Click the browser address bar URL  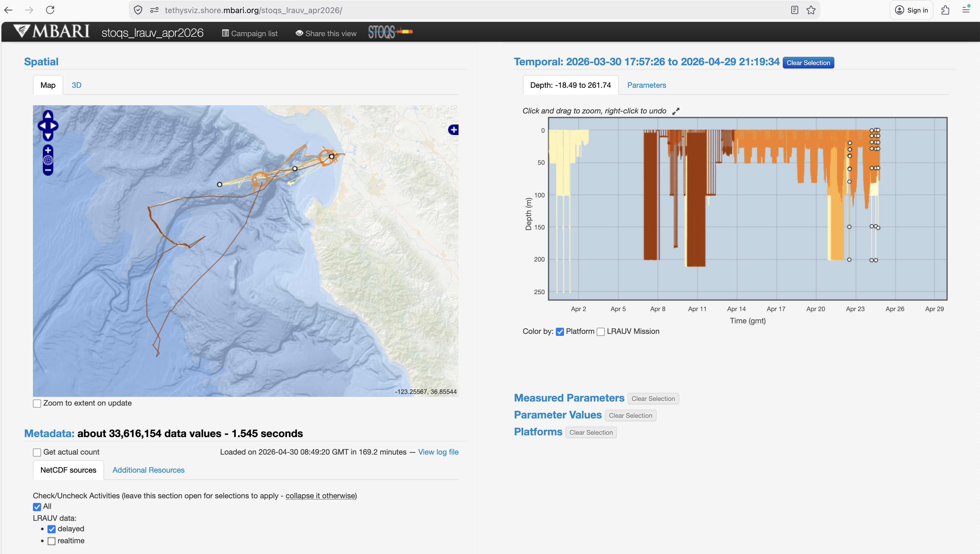point(253,10)
